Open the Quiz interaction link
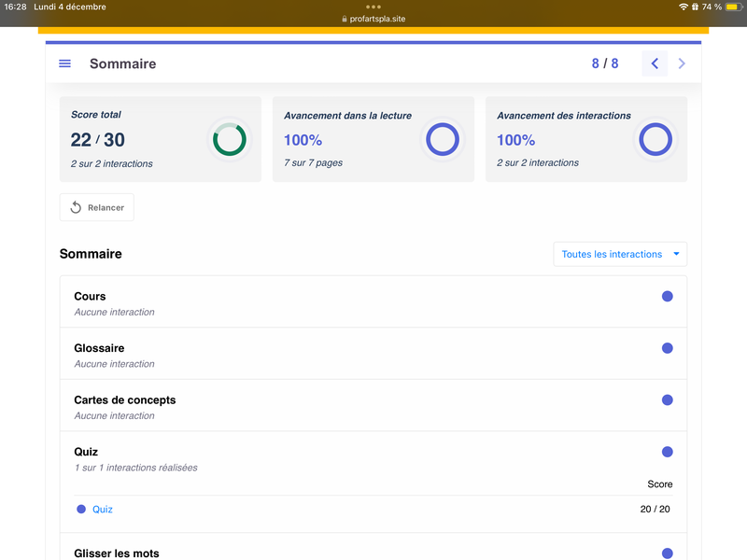Screen dimensions: 747x560 tap(102, 510)
